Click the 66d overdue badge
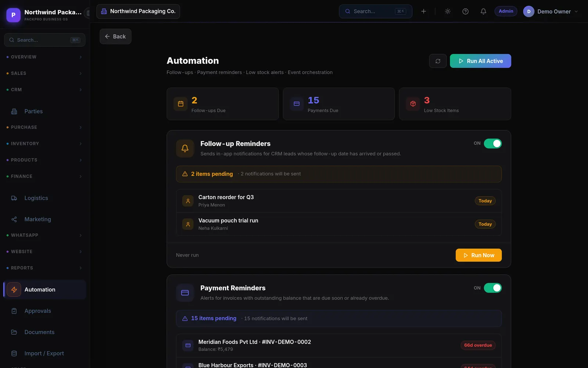Screen dimensions: 588x368 tap(478, 345)
